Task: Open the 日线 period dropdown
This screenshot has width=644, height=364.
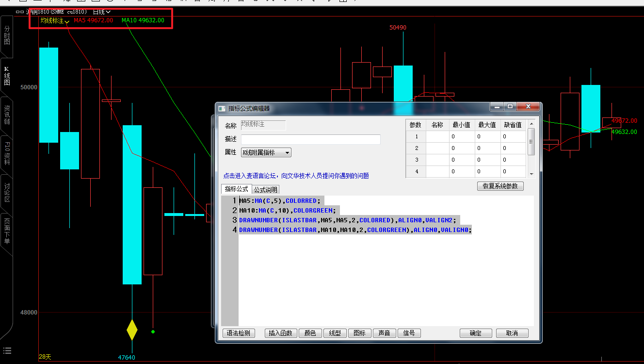Action: point(102,12)
